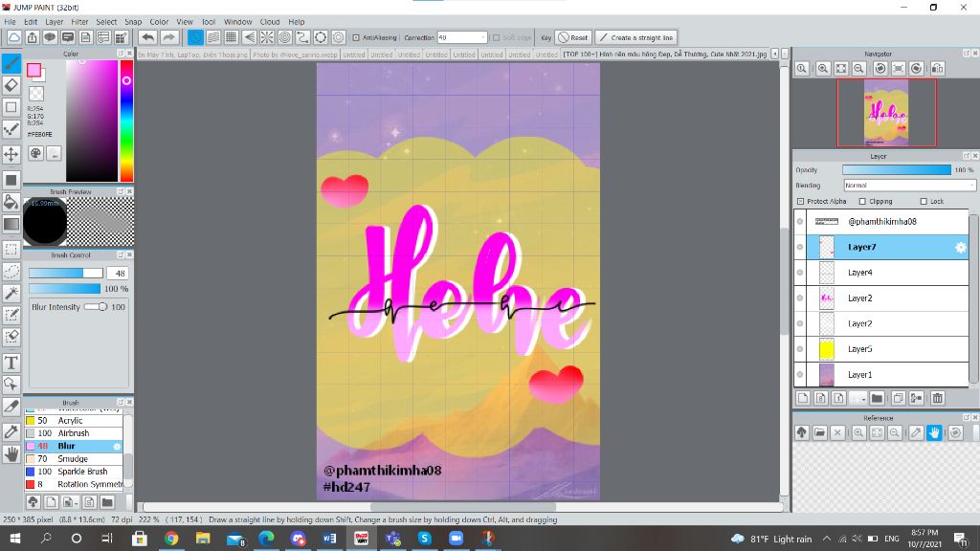Click the Redo arrow in toolbar
Screen dimensions: 980x551
pos(168,37)
